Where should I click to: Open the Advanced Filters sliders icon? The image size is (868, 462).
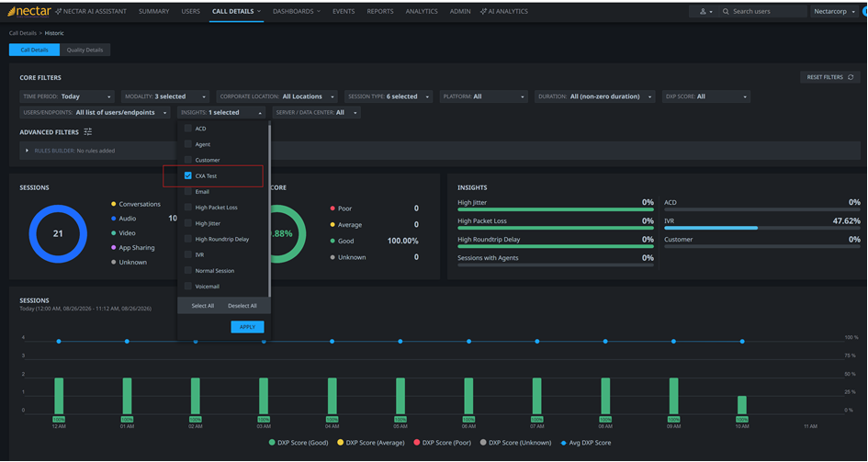pos(88,132)
